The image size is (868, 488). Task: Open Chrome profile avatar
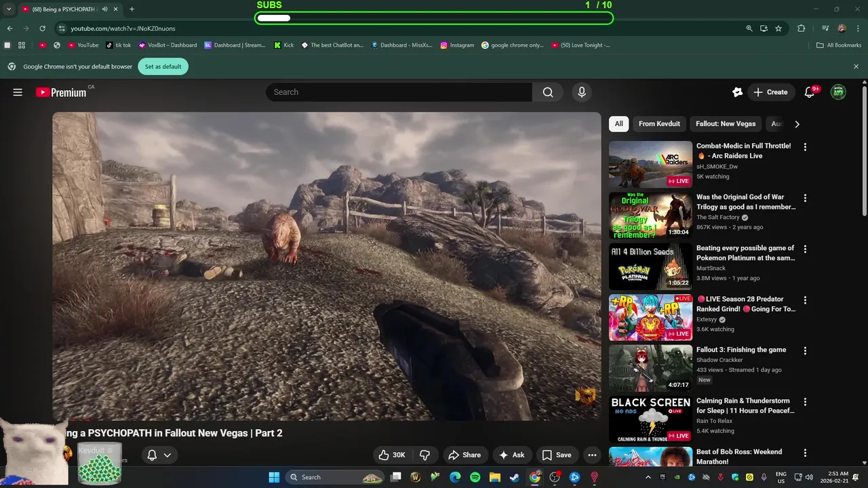click(842, 28)
